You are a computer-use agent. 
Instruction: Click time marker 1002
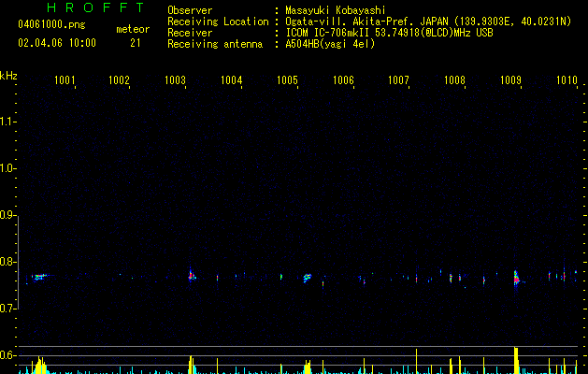pos(119,80)
